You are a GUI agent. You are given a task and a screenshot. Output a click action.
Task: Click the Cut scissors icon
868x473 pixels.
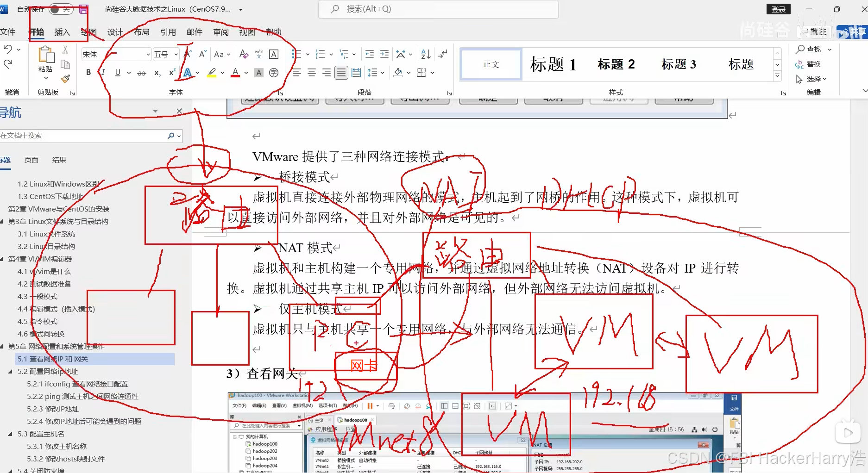65,50
